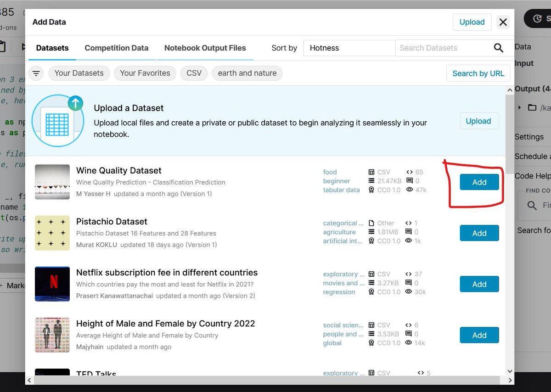Open Height of Male and Female title

pyautogui.click(x=165, y=323)
